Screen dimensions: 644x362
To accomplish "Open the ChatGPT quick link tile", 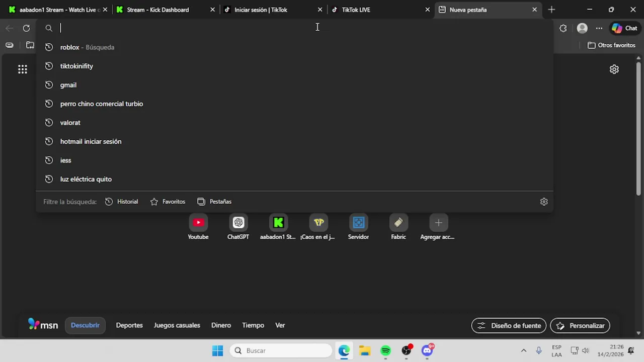I will pyautogui.click(x=238, y=227).
